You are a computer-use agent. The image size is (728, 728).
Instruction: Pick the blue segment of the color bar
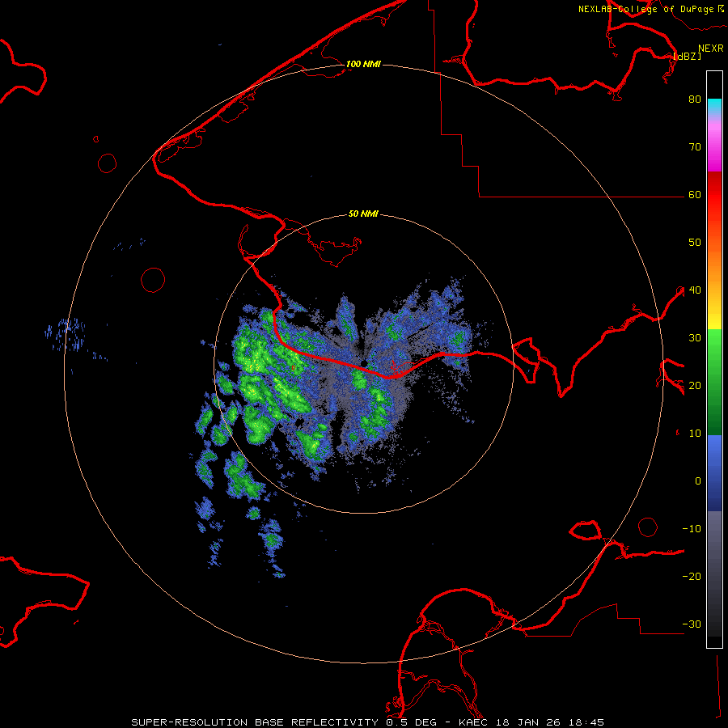(x=714, y=473)
